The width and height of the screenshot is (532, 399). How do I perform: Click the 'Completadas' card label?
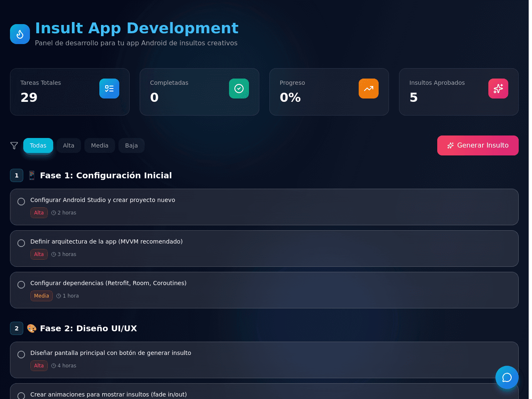click(169, 83)
